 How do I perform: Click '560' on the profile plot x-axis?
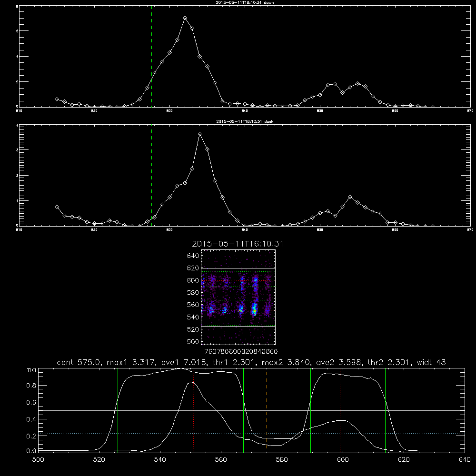click(221, 460)
